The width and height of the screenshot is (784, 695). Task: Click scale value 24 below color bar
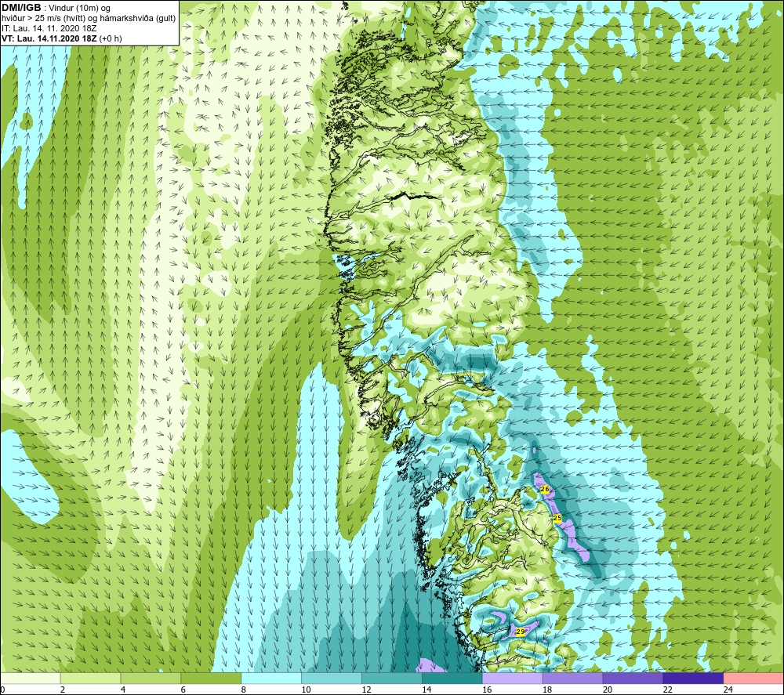tap(728, 690)
